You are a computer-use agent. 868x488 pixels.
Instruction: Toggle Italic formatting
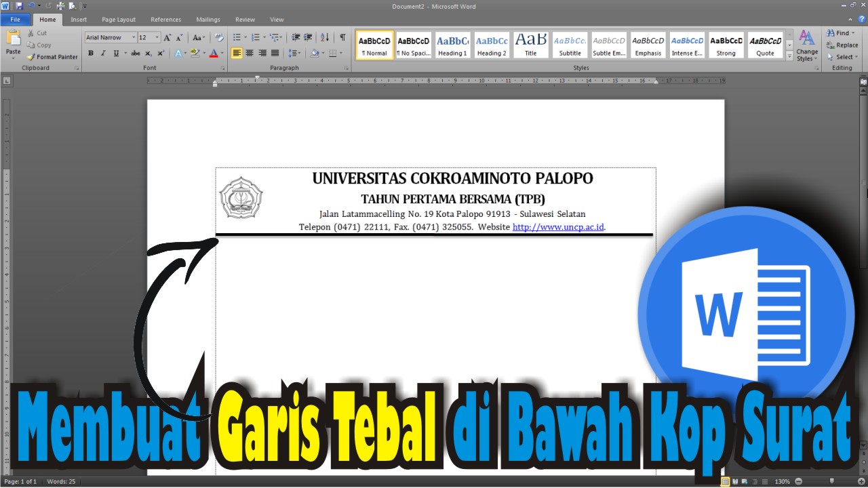[x=103, y=53]
